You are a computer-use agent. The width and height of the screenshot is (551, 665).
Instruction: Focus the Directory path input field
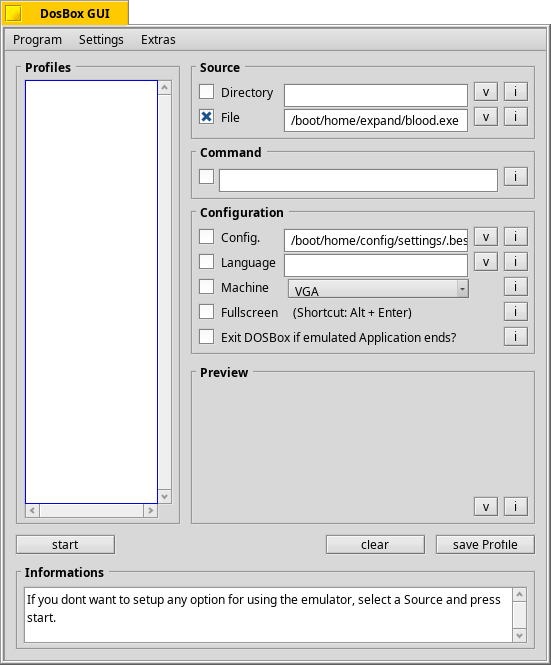coord(376,95)
